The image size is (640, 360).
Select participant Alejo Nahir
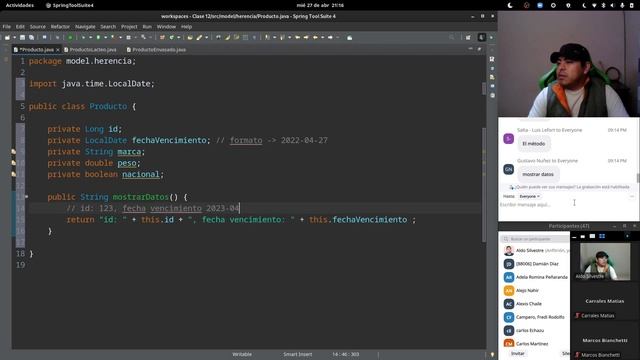(x=535, y=291)
